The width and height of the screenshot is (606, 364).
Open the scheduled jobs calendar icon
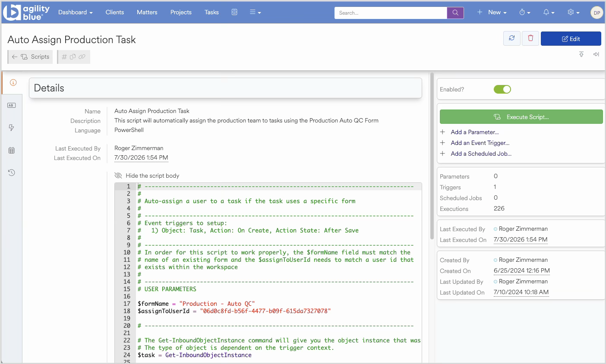[12, 151]
